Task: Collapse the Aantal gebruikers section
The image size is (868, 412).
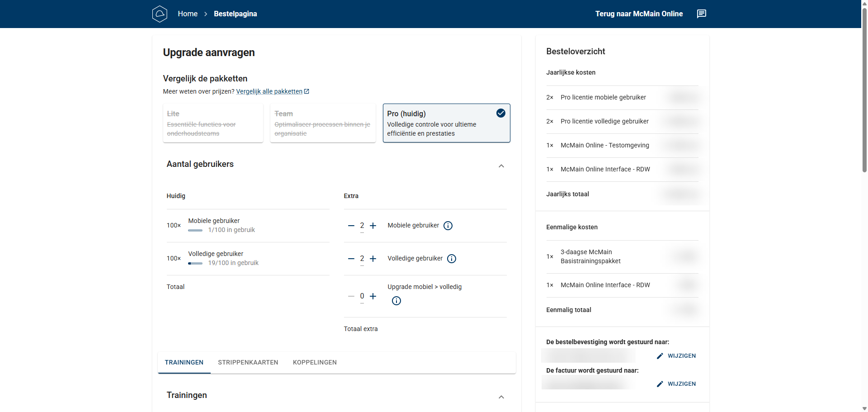Action: [501, 166]
